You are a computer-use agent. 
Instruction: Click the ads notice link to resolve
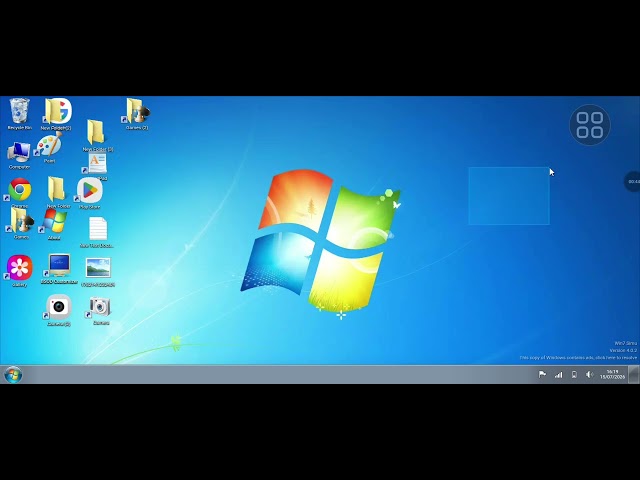pos(578,358)
